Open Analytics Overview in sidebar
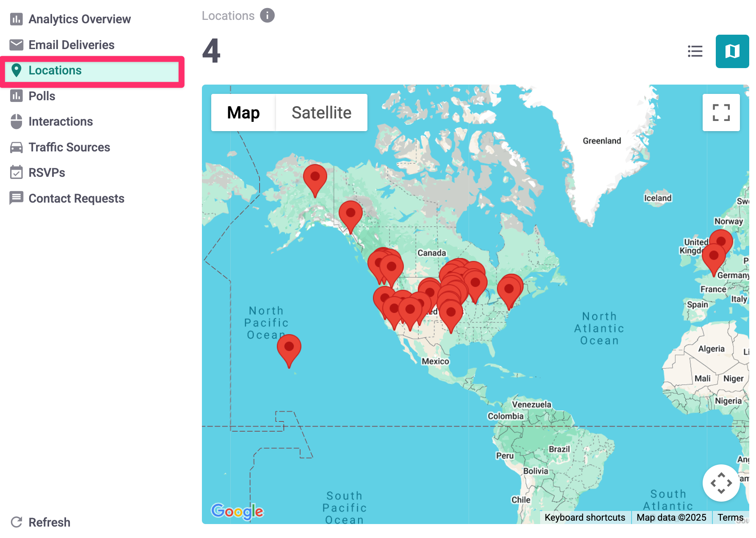This screenshot has width=756, height=538. 80,19
